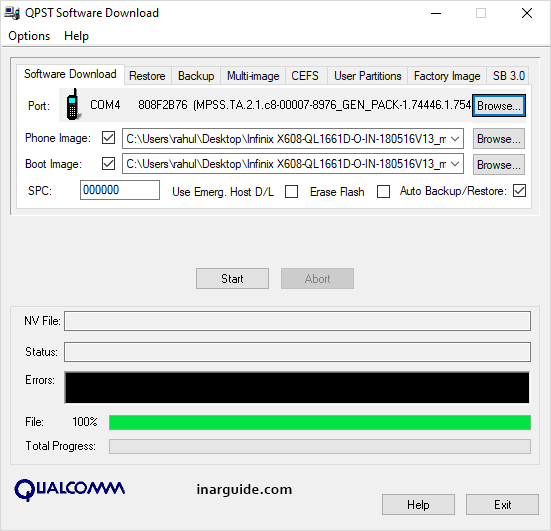551x531 pixels.
Task: Click the green File progress bar
Action: point(320,422)
